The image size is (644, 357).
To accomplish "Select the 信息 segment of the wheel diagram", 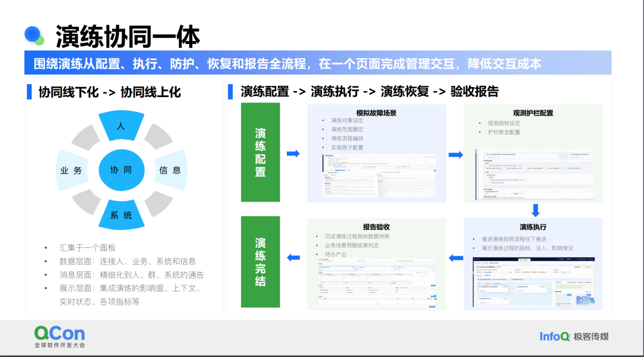I will coord(171,170).
